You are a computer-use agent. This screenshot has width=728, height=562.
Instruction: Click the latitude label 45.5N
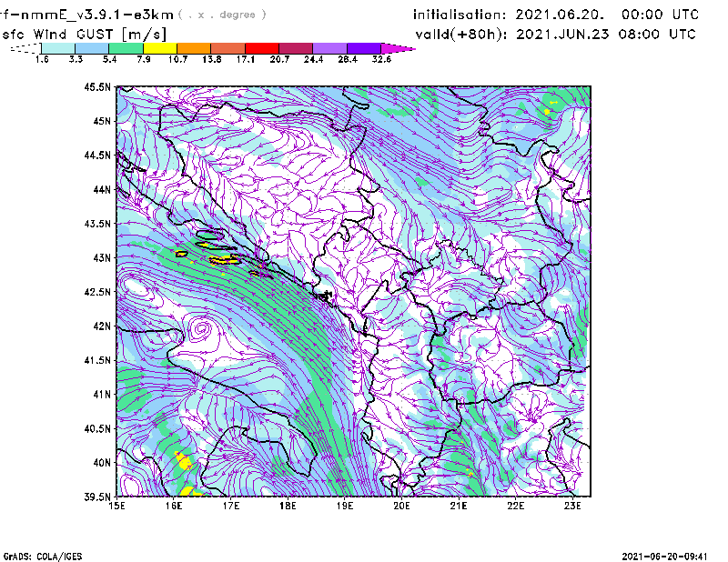(97, 86)
